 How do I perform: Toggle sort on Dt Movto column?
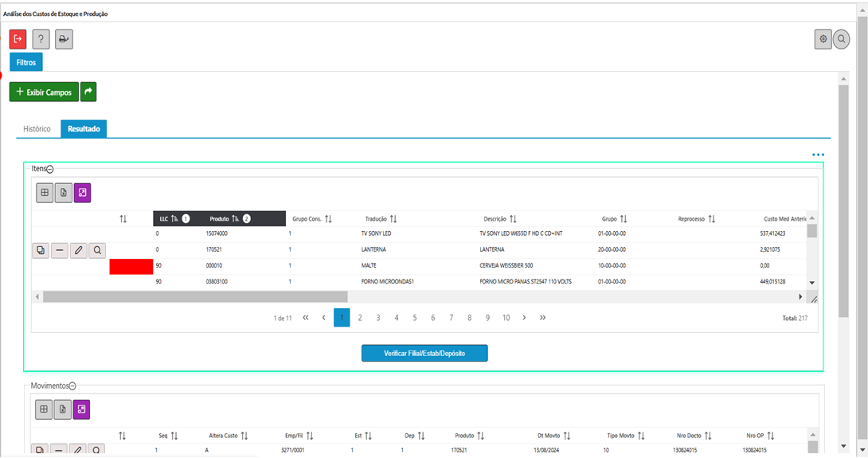pos(564,436)
